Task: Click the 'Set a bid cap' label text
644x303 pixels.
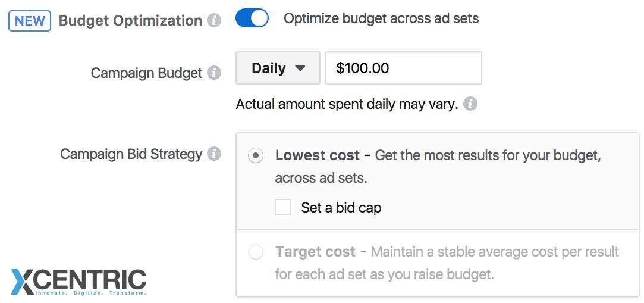Action: pos(341,208)
